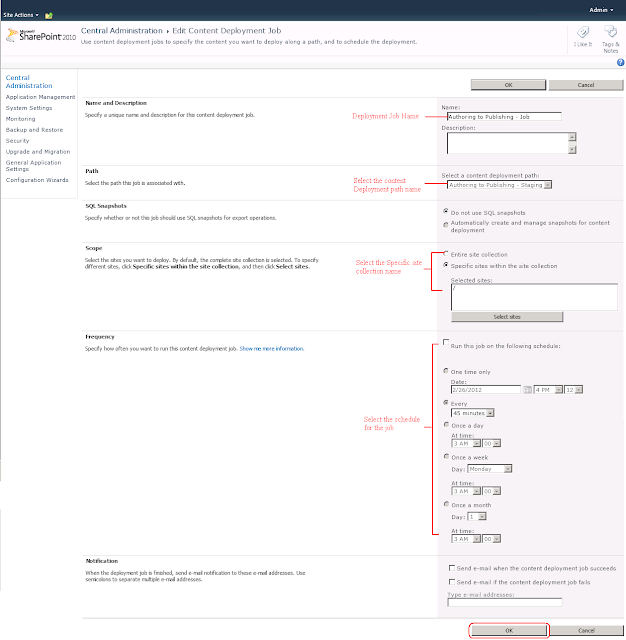Open the monthly Day number dropdown
The image size is (626, 640).
(x=477, y=517)
